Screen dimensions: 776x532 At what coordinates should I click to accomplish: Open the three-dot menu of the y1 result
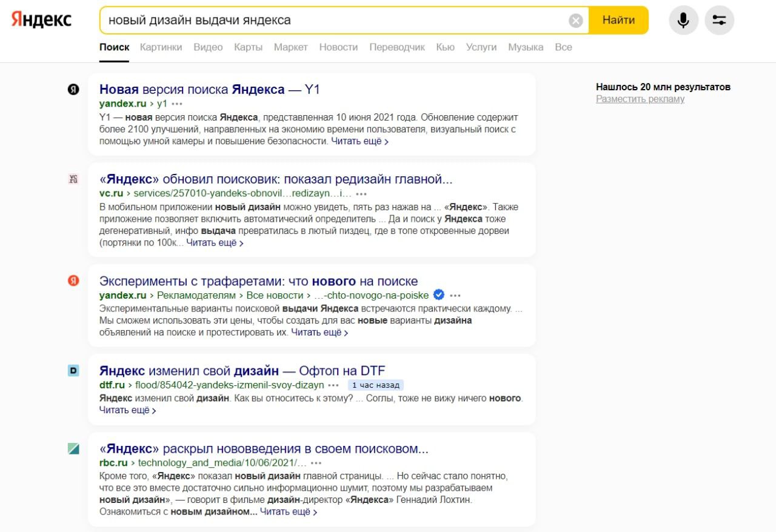(x=177, y=104)
